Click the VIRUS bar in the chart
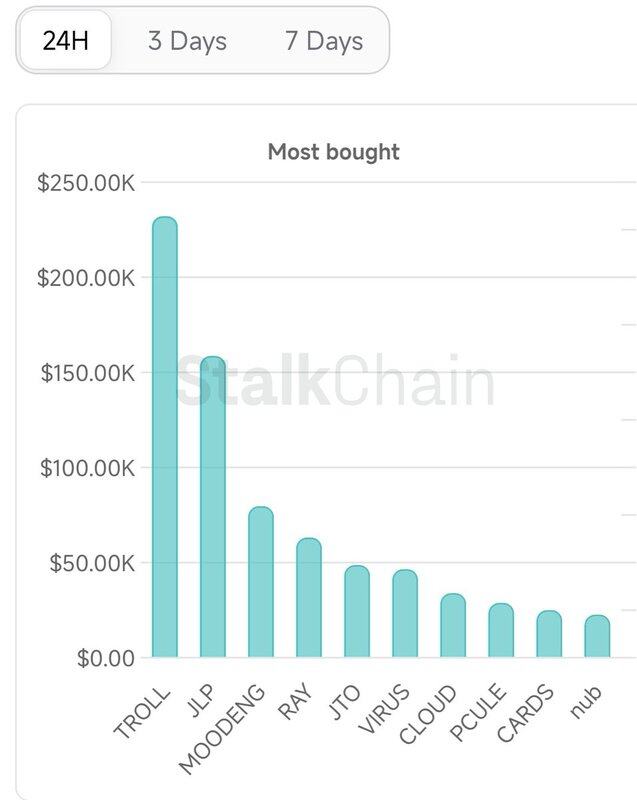 coord(405,614)
